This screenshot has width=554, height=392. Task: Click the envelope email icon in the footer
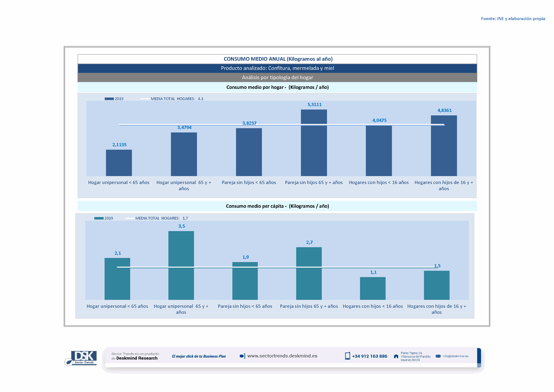click(438, 356)
